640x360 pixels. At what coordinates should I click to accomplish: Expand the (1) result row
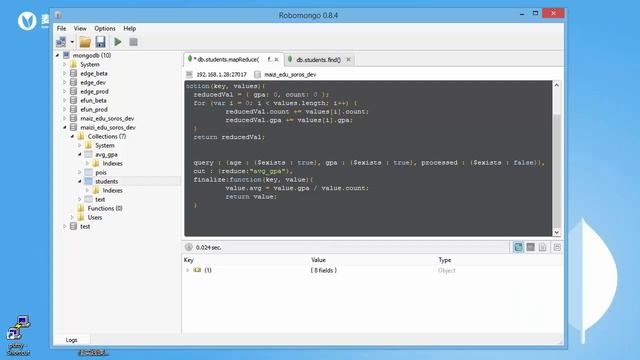(x=188, y=270)
